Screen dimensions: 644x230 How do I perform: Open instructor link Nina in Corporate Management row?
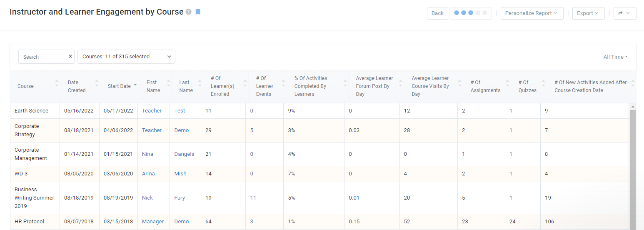[147, 154]
